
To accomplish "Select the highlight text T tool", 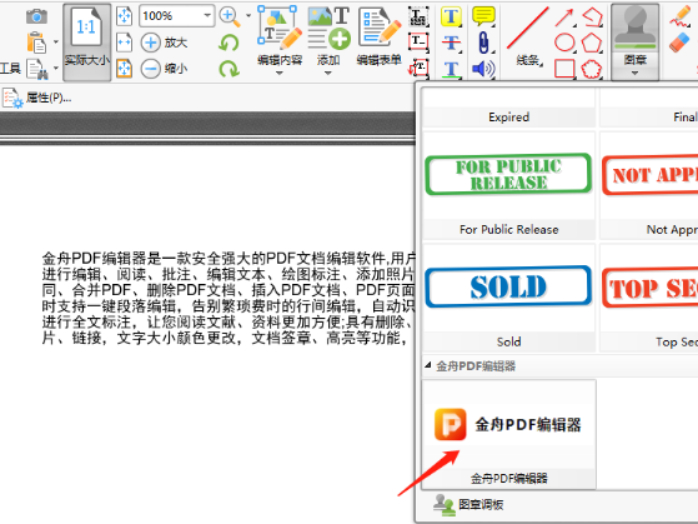I will pyautogui.click(x=451, y=17).
